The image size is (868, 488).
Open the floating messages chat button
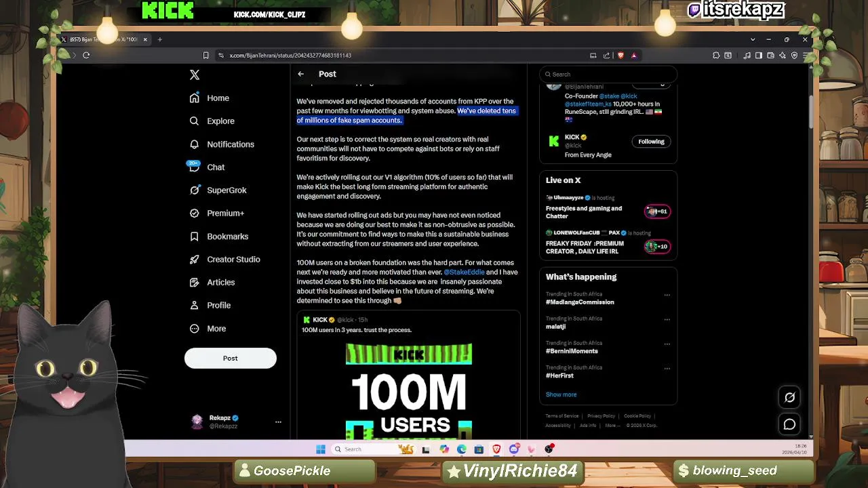pos(789,425)
